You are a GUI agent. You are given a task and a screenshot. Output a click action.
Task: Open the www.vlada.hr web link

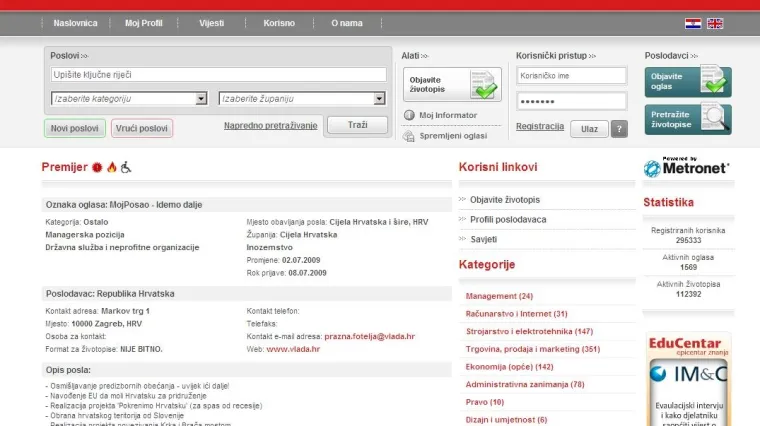[293, 349]
